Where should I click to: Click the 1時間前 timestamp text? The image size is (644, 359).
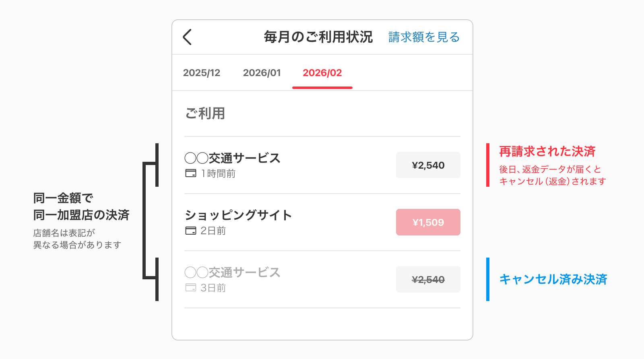(x=218, y=173)
